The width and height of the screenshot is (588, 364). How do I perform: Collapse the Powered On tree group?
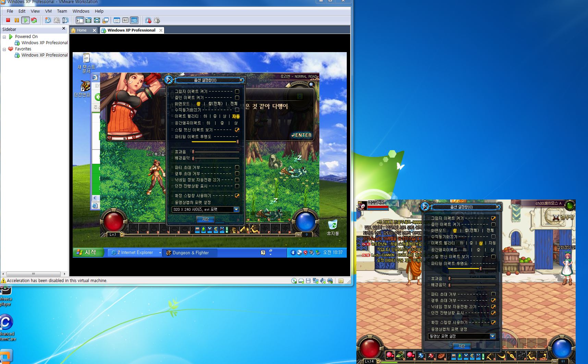pos(4,37)
